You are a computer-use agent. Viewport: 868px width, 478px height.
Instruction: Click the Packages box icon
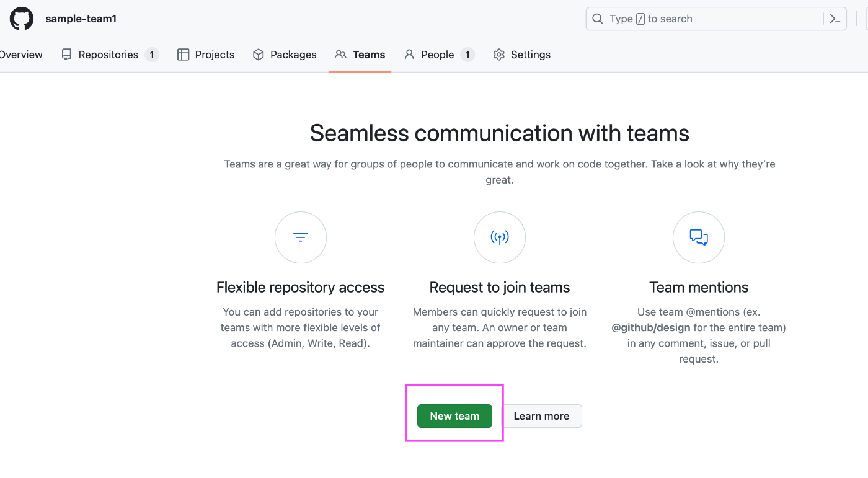(x=258, y=55)
